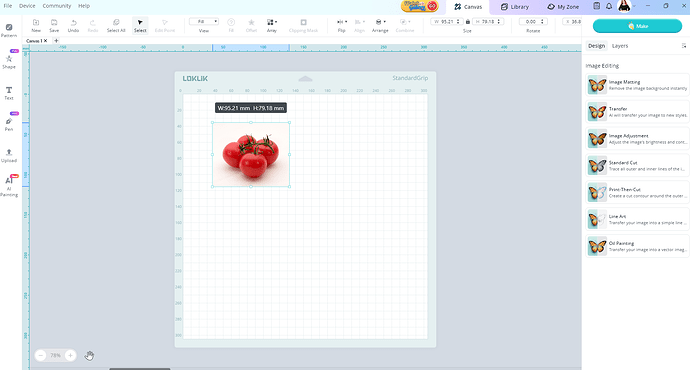
Task: Click the promotional banner badge in title bar
Action: (x=420, y=6)
